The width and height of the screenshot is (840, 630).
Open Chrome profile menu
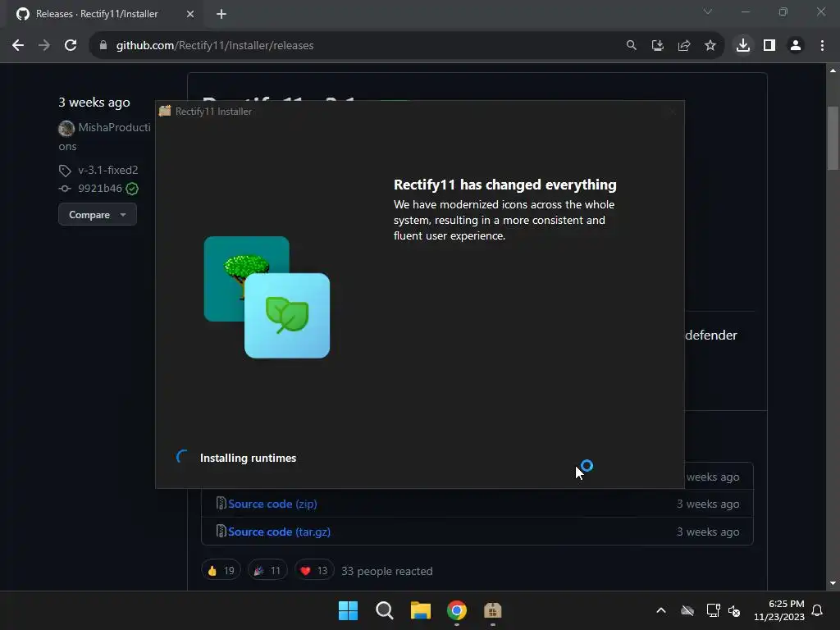coord(796,46)
